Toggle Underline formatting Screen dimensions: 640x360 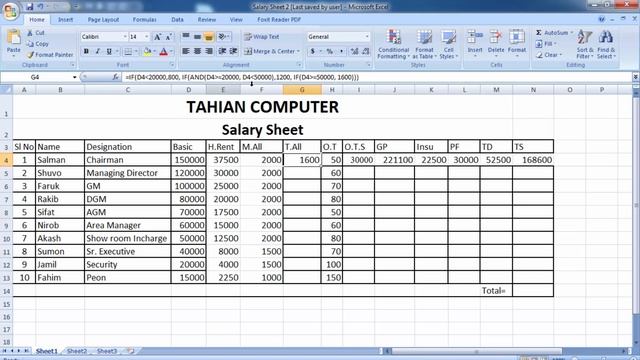coord(109,51)
